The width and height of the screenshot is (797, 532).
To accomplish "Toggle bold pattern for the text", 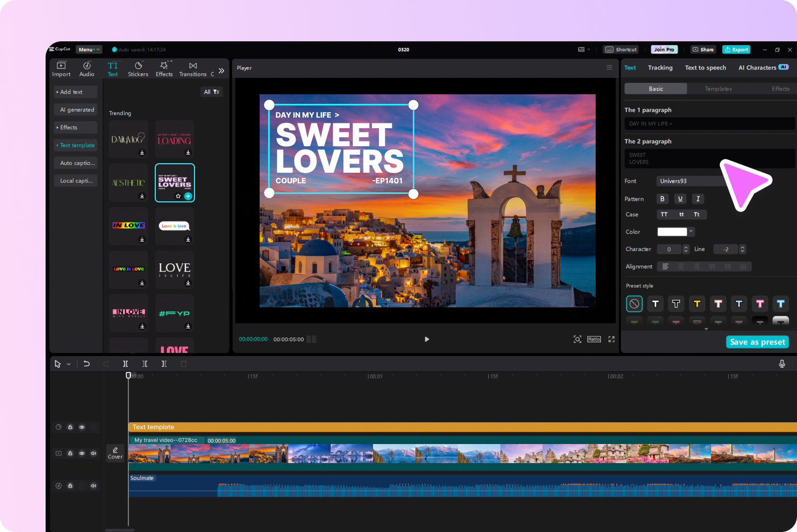I will (662, 199).
